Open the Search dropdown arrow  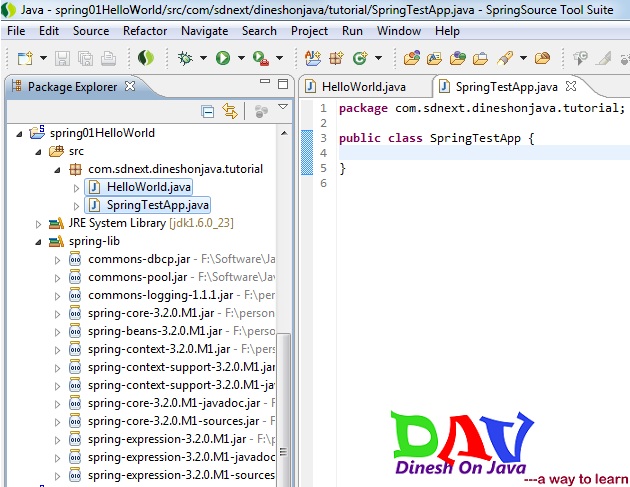point(523,58)
